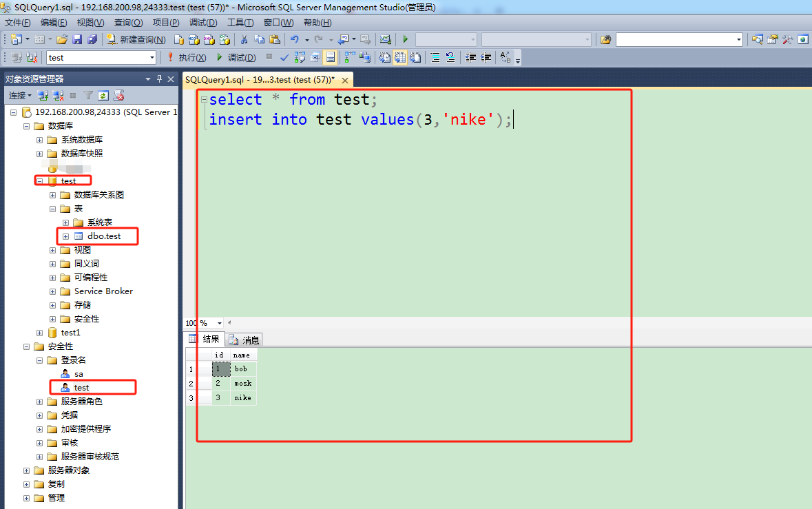
Task: Click Specify Values for Template Parameters icon
Action: 506,57
